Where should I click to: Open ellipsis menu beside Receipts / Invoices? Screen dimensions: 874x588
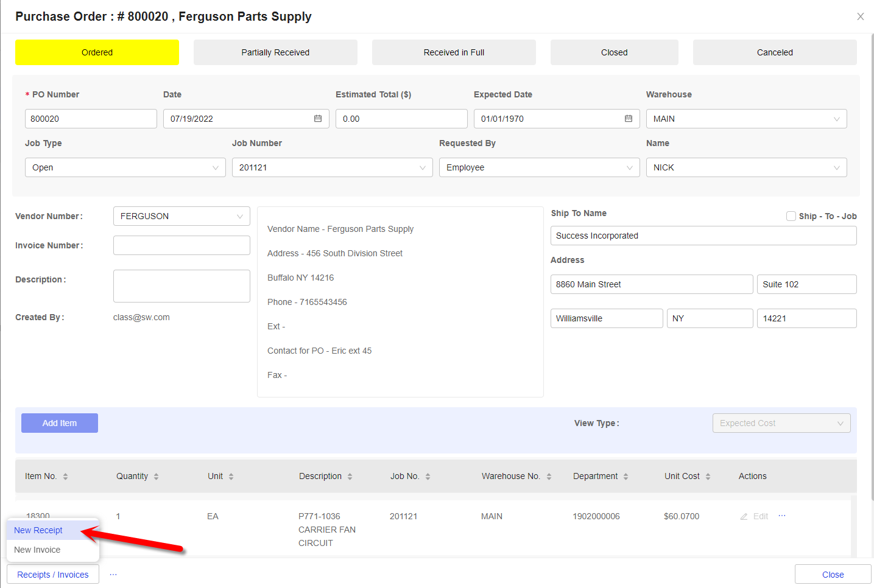pyautogui.click(x=113, y=574)
